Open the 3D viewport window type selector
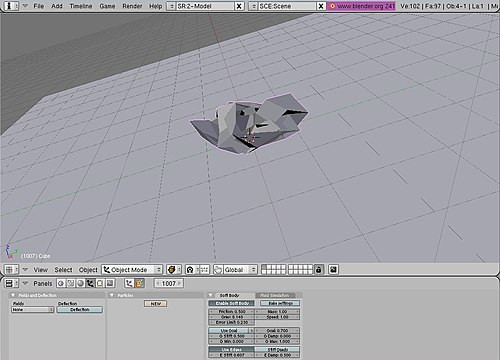 pos(11,270)
